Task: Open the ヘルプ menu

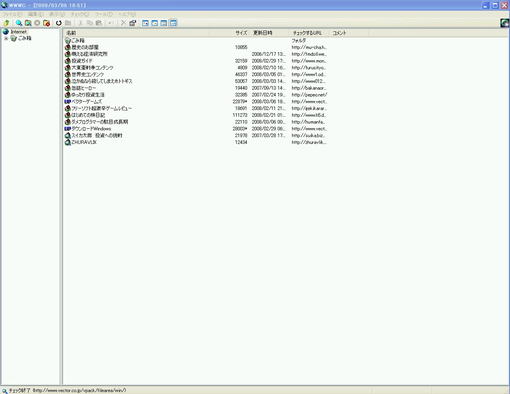Action: (x=127, y=14)
